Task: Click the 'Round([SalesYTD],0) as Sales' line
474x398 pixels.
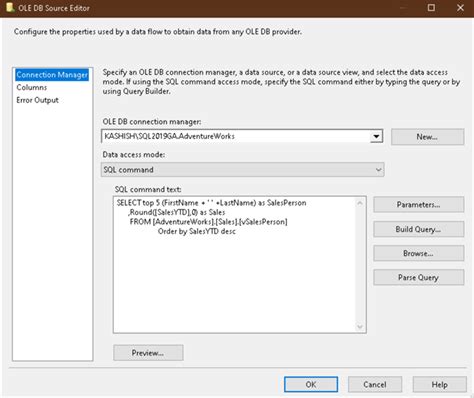Action: click(177, 212)
